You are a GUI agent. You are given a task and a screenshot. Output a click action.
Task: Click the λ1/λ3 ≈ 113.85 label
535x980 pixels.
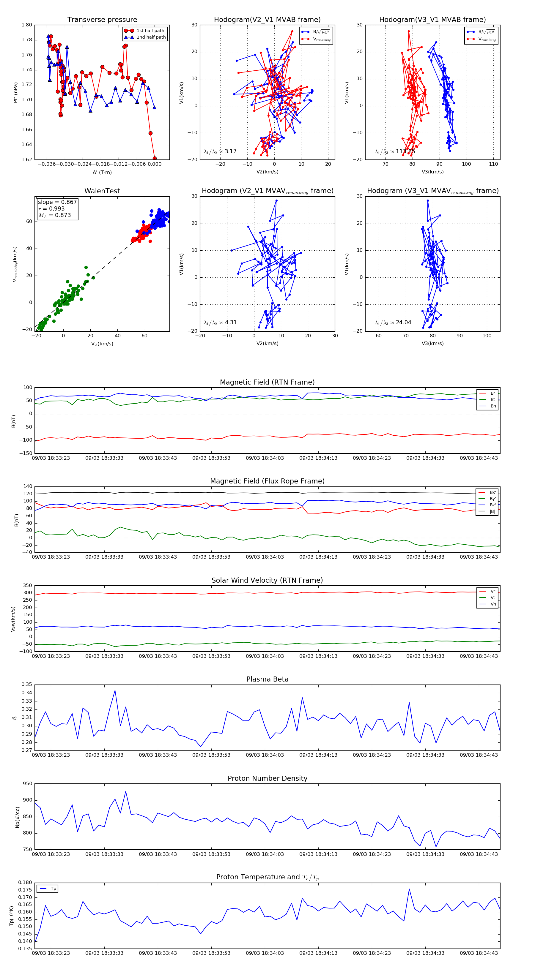point(395,151)
